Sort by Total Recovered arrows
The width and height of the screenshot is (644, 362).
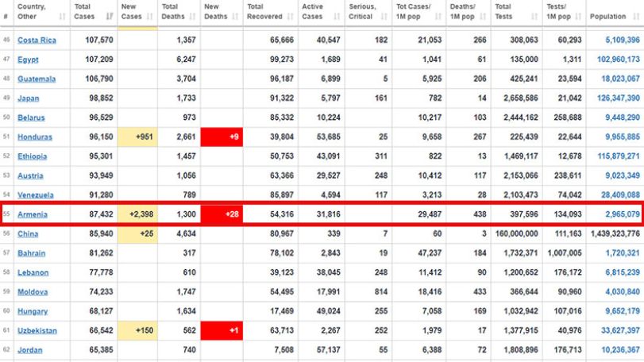coord(291,17)
